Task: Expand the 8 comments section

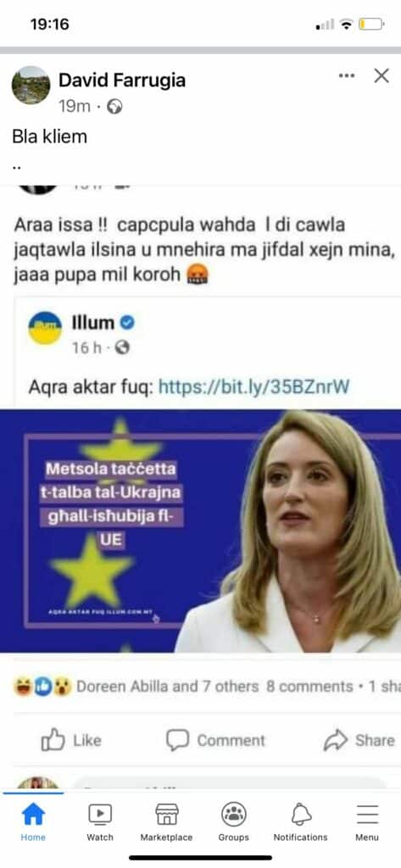Action: [309, 687]
